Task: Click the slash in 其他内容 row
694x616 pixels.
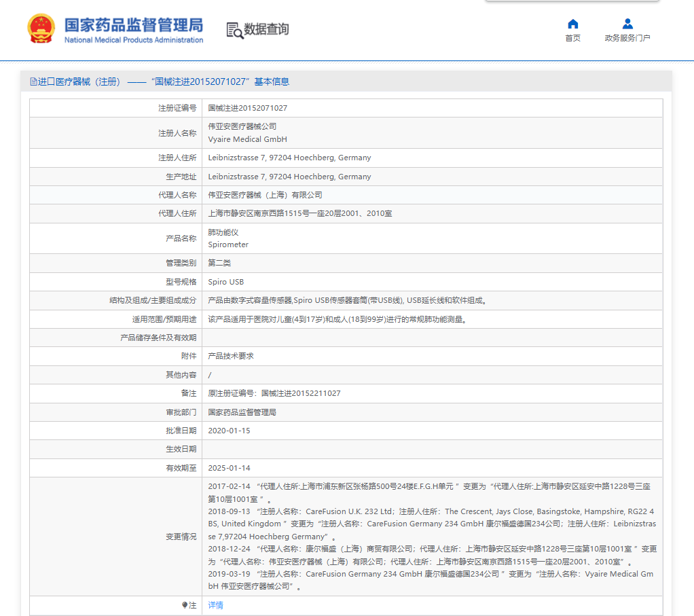Action: 210,376
